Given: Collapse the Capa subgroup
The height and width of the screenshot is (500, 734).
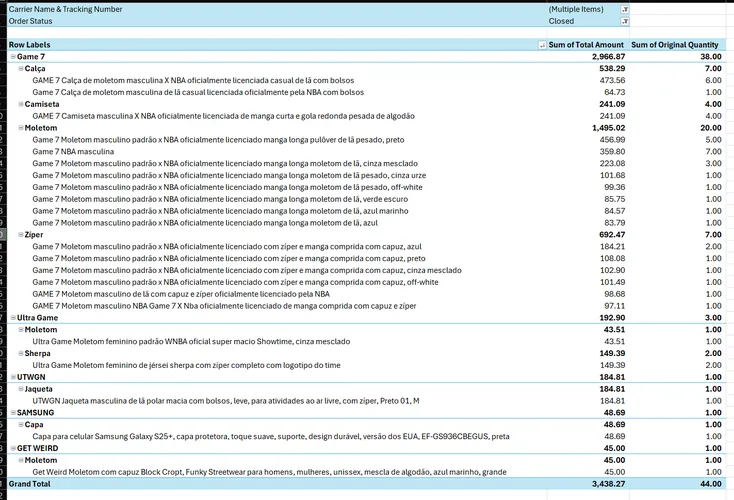Looking at the screenshot, I should click(21, 425).
